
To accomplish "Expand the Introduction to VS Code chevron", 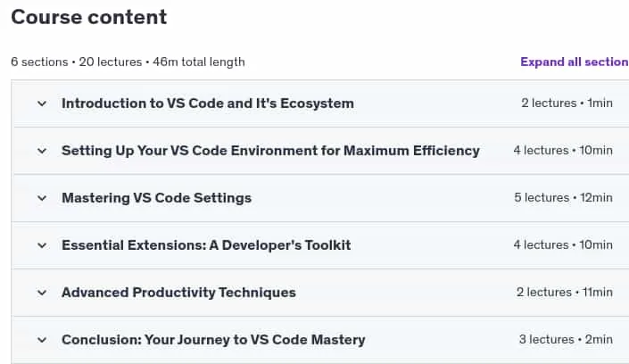I will click(x=42, y=103).
